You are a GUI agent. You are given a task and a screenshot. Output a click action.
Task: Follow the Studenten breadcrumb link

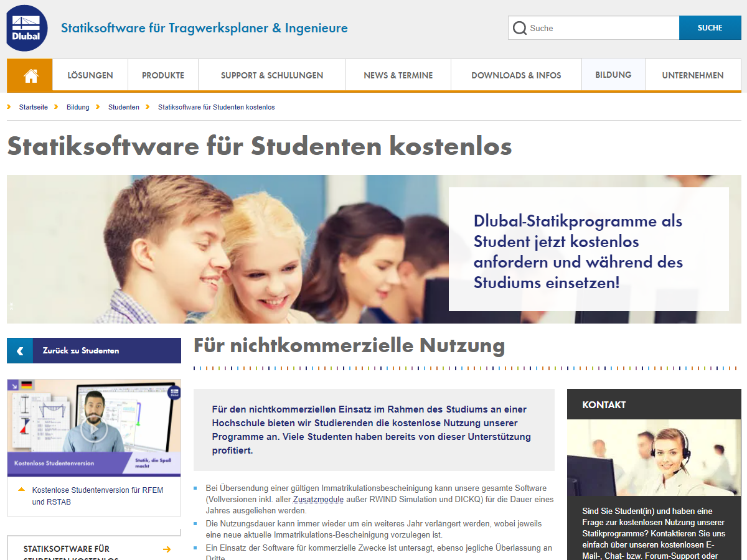coord(123,106)
